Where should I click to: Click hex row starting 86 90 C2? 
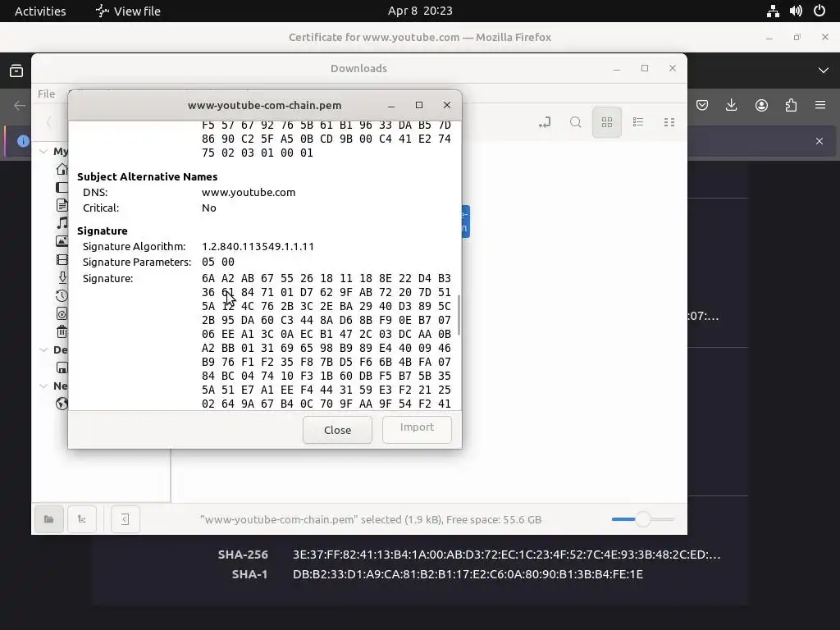pos(326,139)
